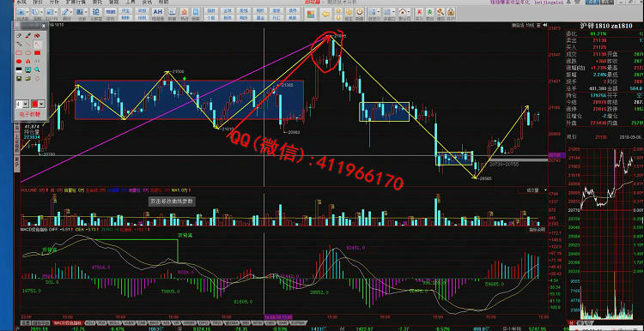Select the filled red ellipse tool
This screenshot has width=644, height=331.
(19, 61)
